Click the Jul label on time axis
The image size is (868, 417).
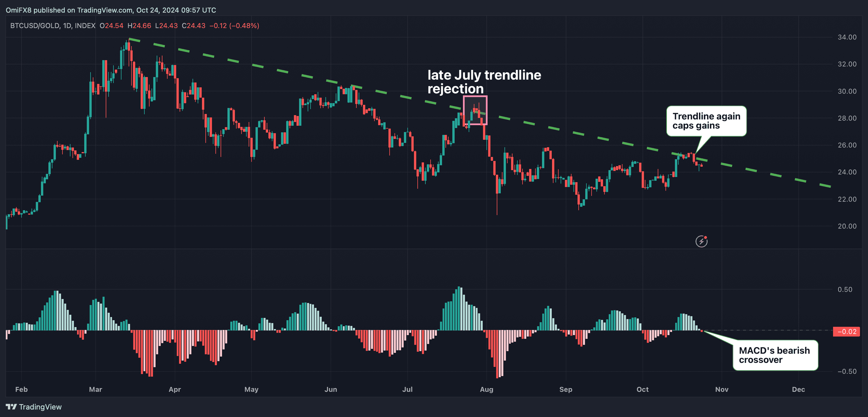[407, 390]
